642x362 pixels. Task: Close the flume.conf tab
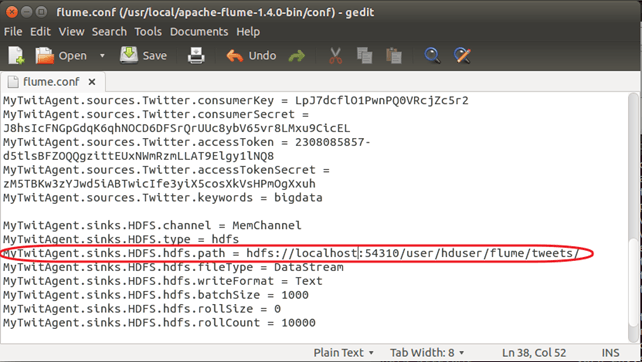point(92,82)
